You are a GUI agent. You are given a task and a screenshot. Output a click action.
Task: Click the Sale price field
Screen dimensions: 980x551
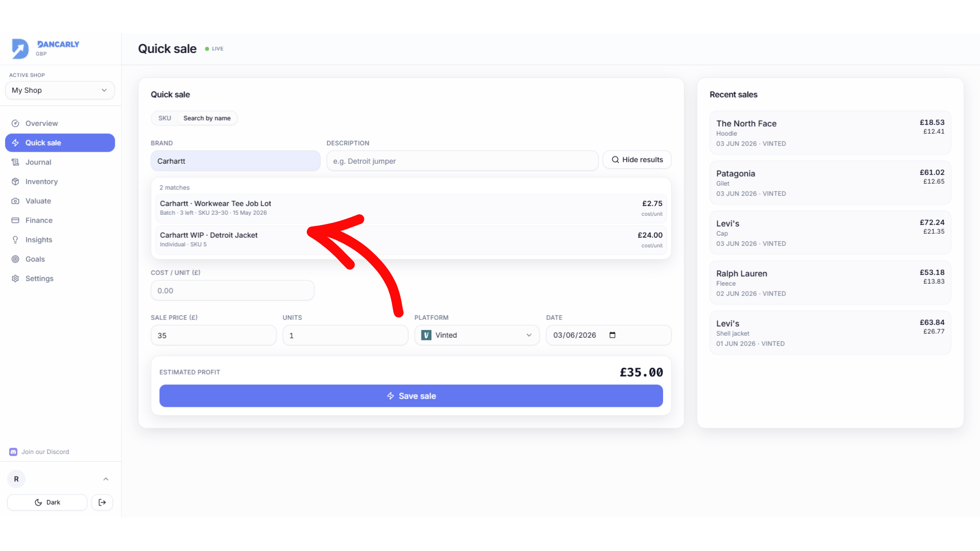tap(213, 335)
